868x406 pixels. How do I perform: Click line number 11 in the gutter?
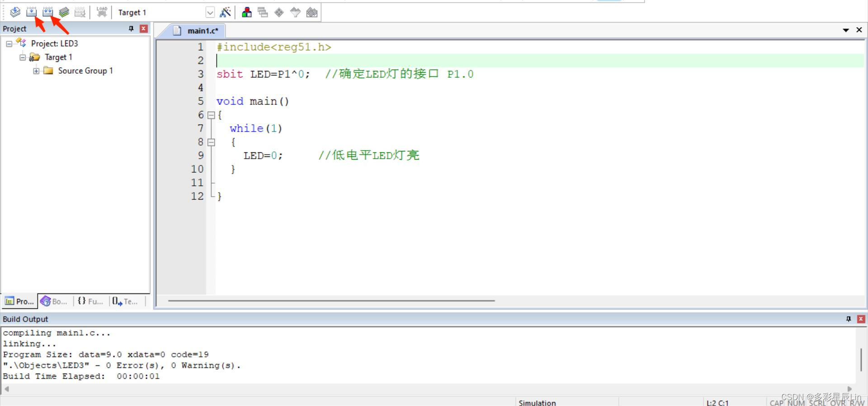click(x=197, y=183)
